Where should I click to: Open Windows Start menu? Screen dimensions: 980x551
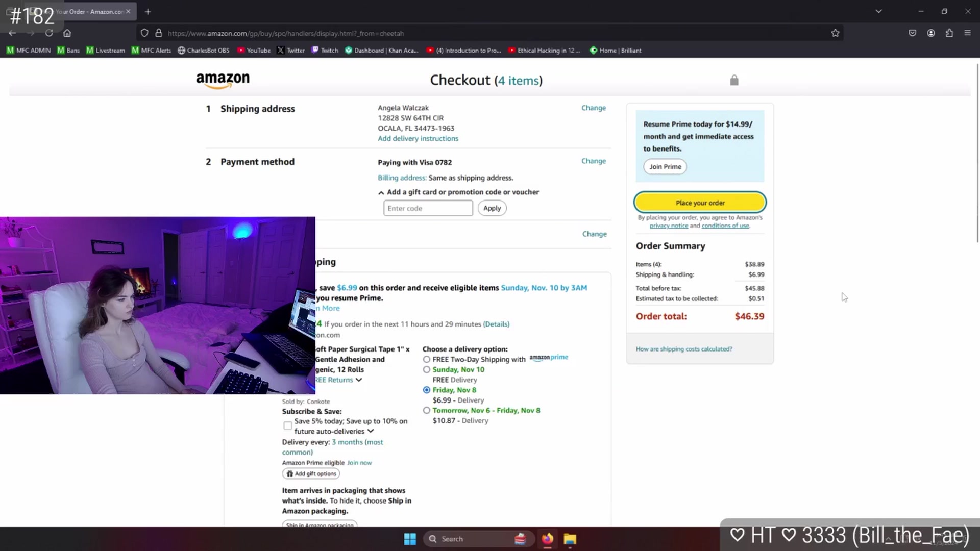(410, 539)
